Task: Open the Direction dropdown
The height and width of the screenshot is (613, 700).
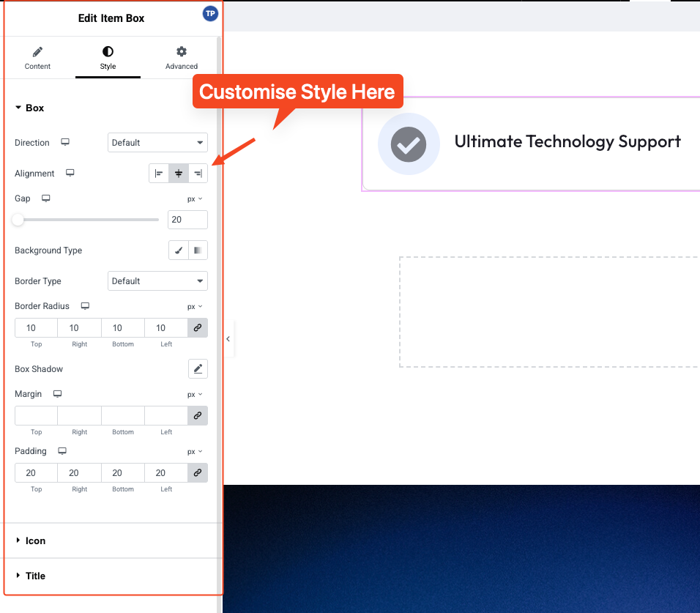Action: click(157, 143)
